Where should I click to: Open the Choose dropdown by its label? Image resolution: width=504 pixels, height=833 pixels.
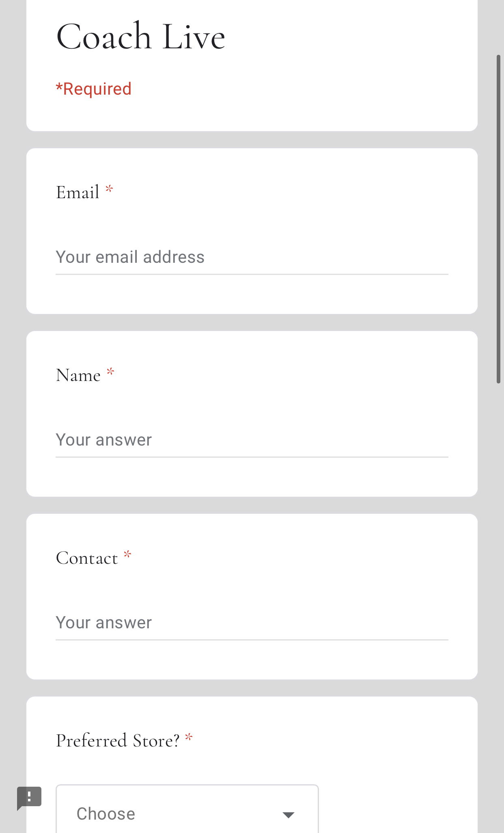(106, 814)
